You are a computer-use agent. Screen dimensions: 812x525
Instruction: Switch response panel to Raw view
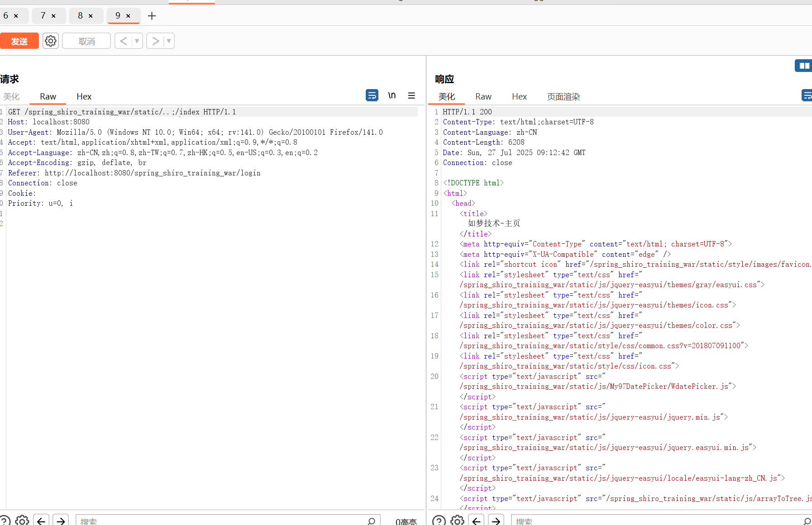point(483,96)
